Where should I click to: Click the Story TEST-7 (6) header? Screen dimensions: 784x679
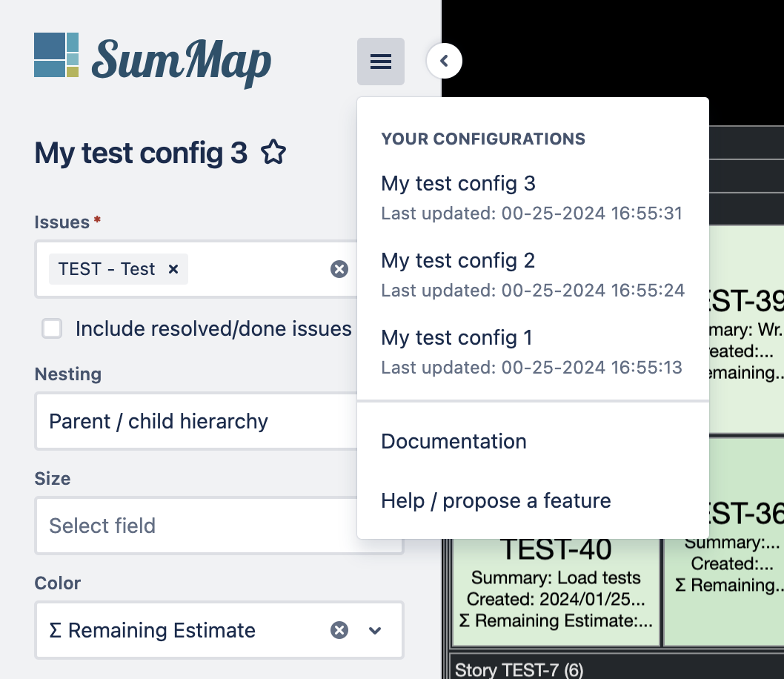coord(519,670)
